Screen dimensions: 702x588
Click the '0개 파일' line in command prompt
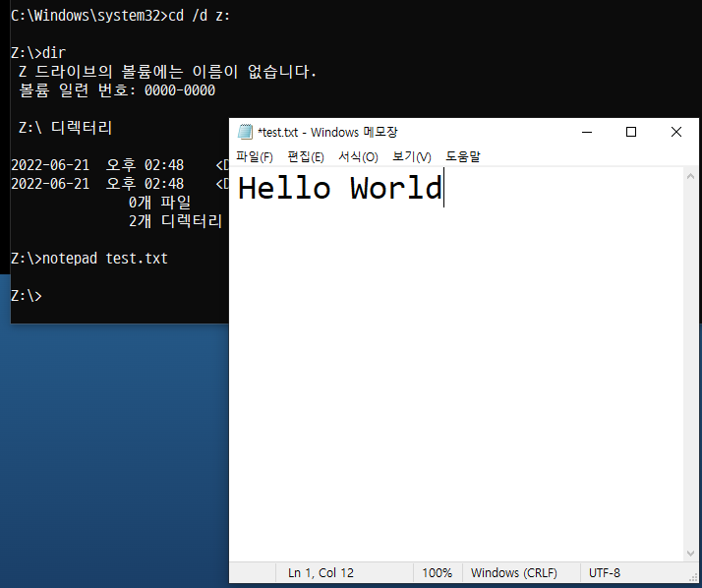click(160, 203)
